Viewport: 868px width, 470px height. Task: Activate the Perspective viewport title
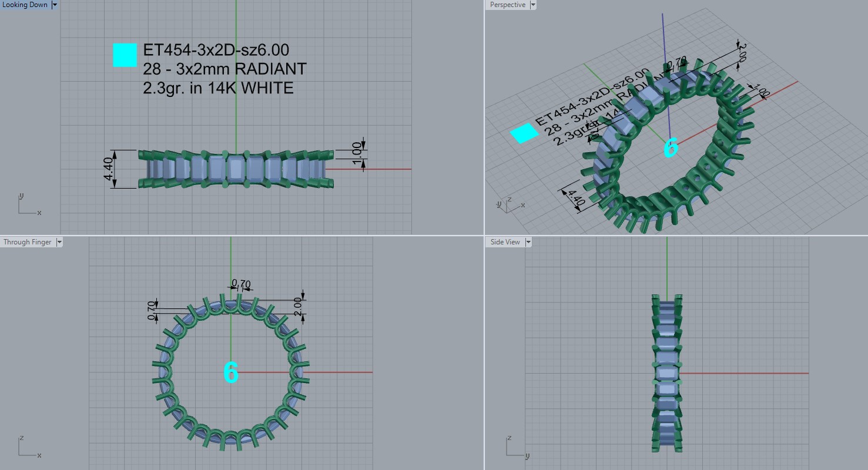pos(507,5)
